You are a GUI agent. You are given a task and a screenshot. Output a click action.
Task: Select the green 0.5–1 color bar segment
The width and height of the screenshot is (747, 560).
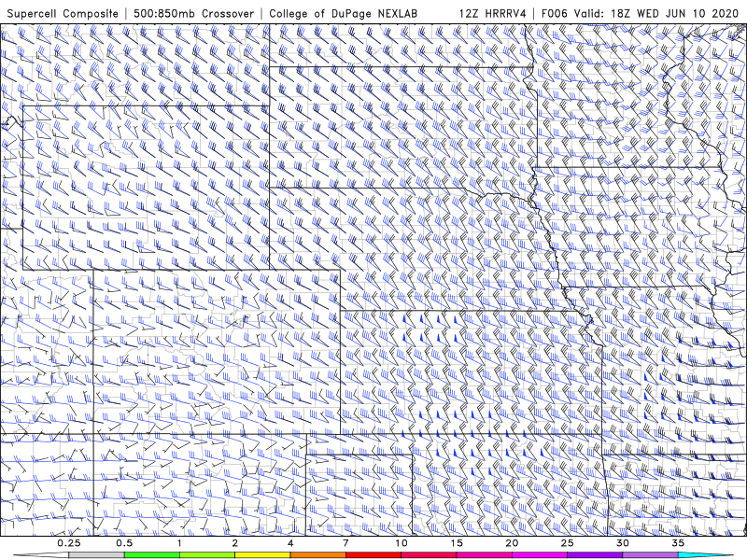pos(152,555)
